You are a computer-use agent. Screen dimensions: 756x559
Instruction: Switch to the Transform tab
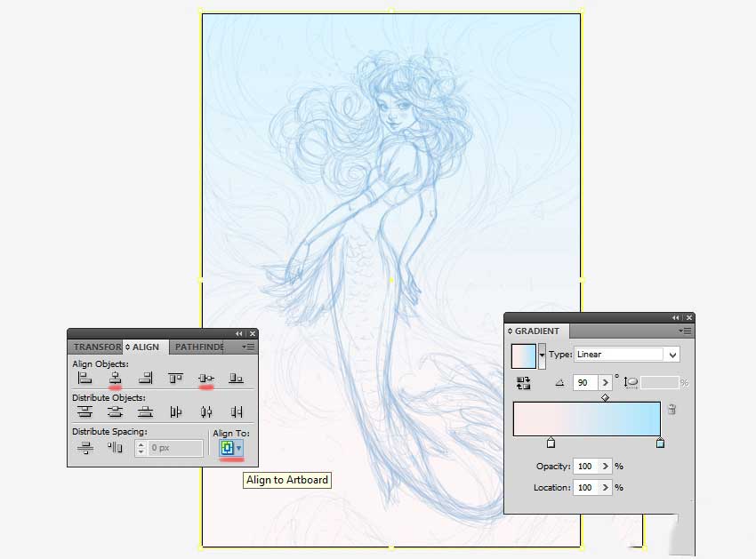tap(98, 347)
